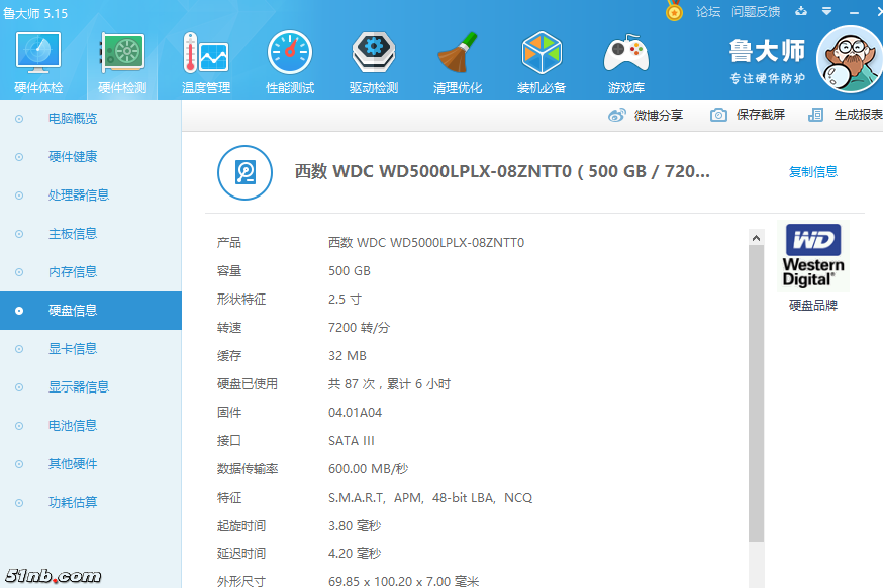883x588 pixels.
Task: Open the 游戏库 gamepad icon
Action: [626, 53]
